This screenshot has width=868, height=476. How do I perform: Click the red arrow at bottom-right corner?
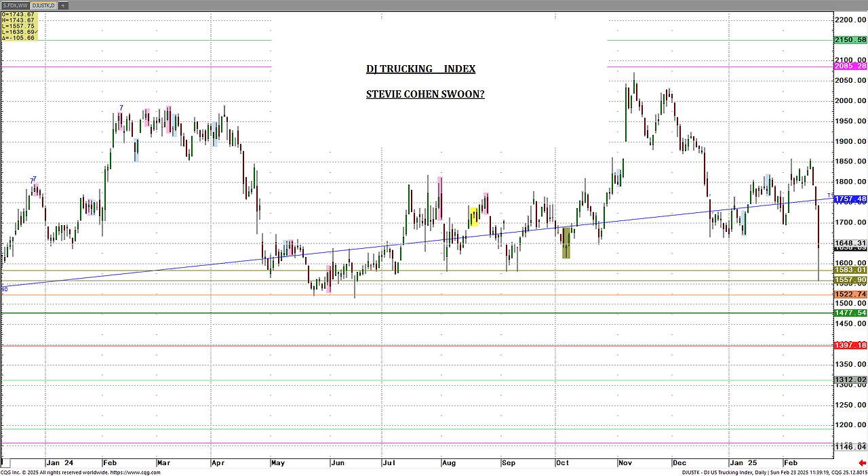pyautogui.click(x=862, y=463)
